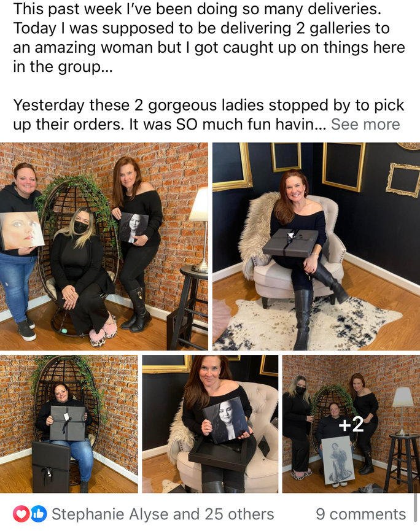Open the 9 comments link
Screen dimensions: 420x531
click(x=360, y=514)
